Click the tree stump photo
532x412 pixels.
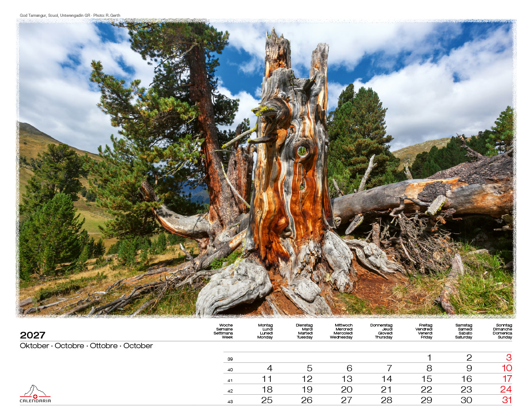(266, 168)
